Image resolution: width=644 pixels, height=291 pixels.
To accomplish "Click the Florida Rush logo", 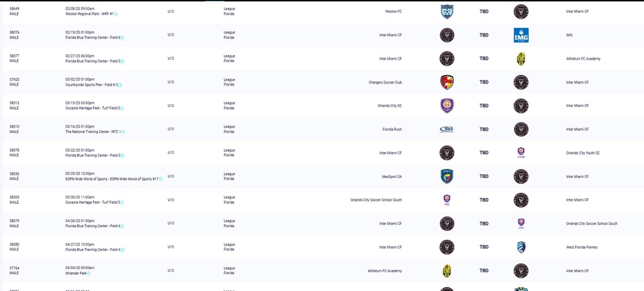I will click(x=447, y=130).
